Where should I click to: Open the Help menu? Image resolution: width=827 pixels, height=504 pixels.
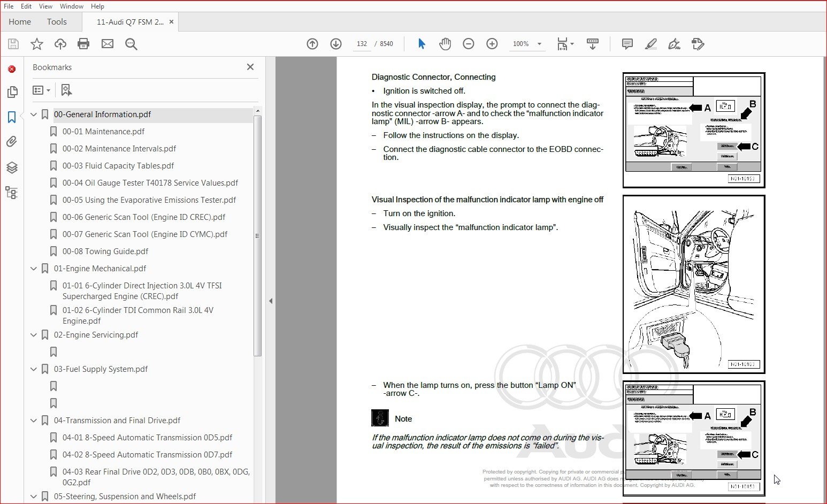[x=97, y=6]
